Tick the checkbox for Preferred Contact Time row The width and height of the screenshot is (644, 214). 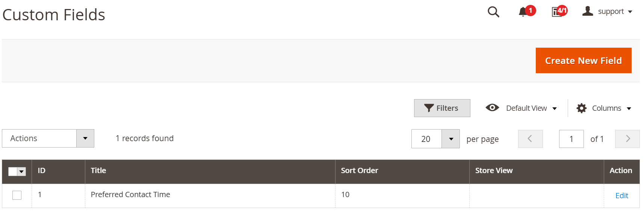(17, 195)
